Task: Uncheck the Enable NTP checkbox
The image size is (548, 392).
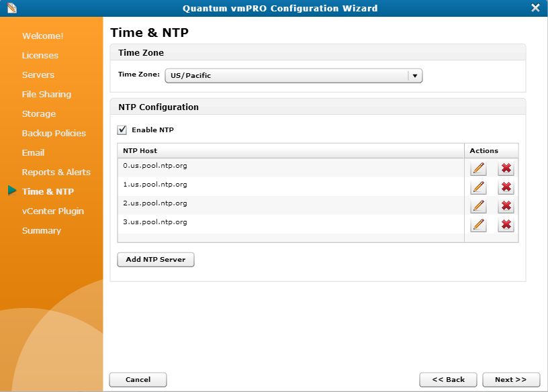Action: (122, 130)
